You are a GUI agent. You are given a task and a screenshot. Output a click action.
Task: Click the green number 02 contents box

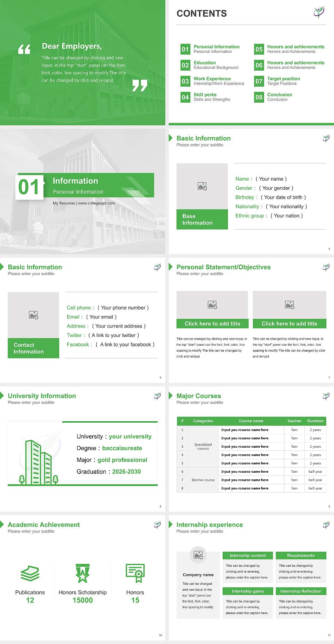[185, 65]
